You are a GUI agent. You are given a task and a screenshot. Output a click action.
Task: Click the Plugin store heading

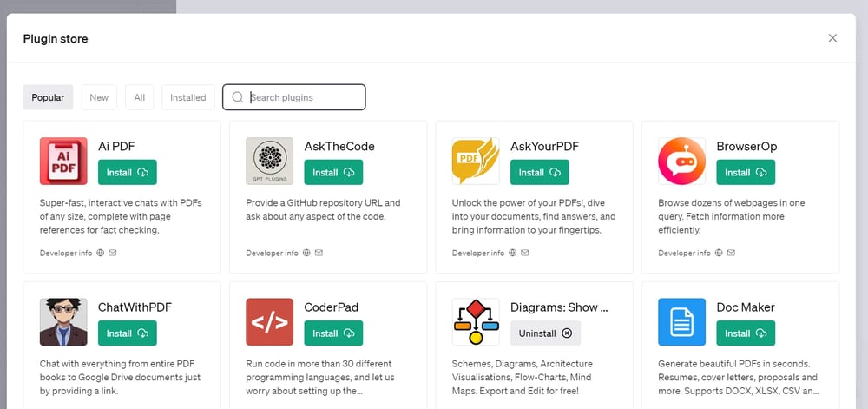coord(56,39)
